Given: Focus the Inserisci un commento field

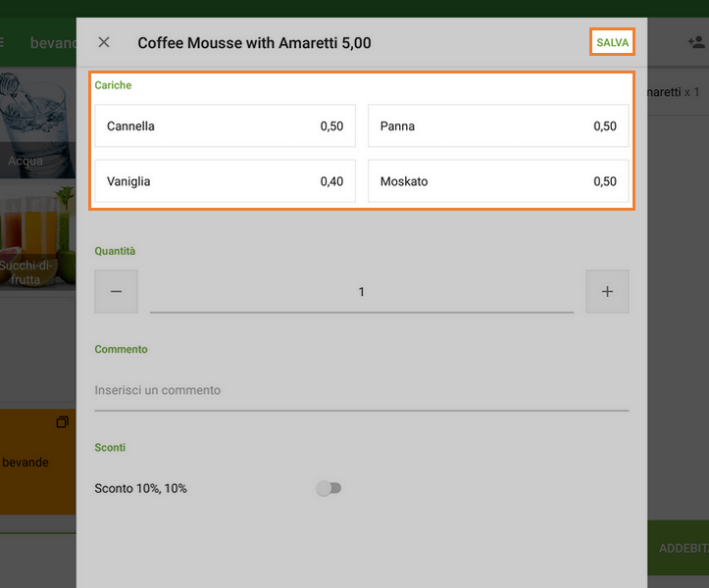Looking at the screenshot, I should click(361, 390).
